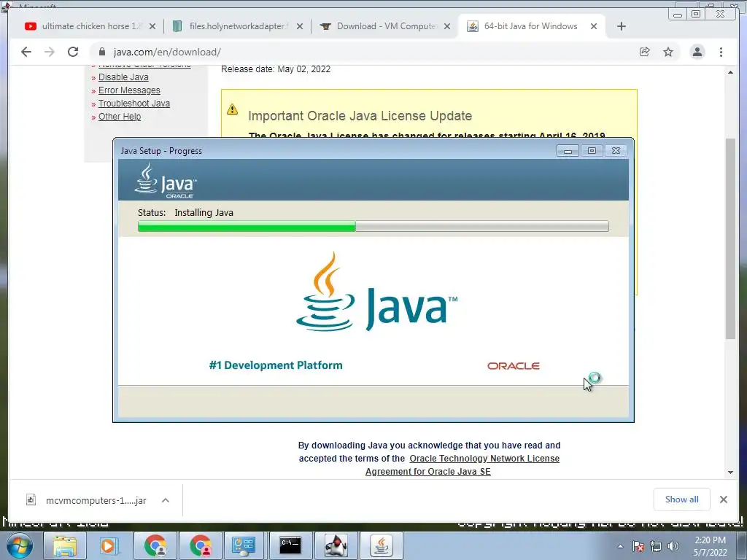This screenshot has width=747, height=560.
Task: Restore down the Chrome browser window
Action: (x=696, y=14)
